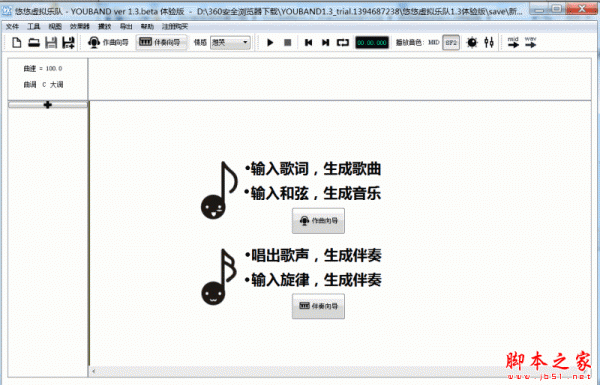Open the 文件 menu
600x385 pixels.
point(13,26)
